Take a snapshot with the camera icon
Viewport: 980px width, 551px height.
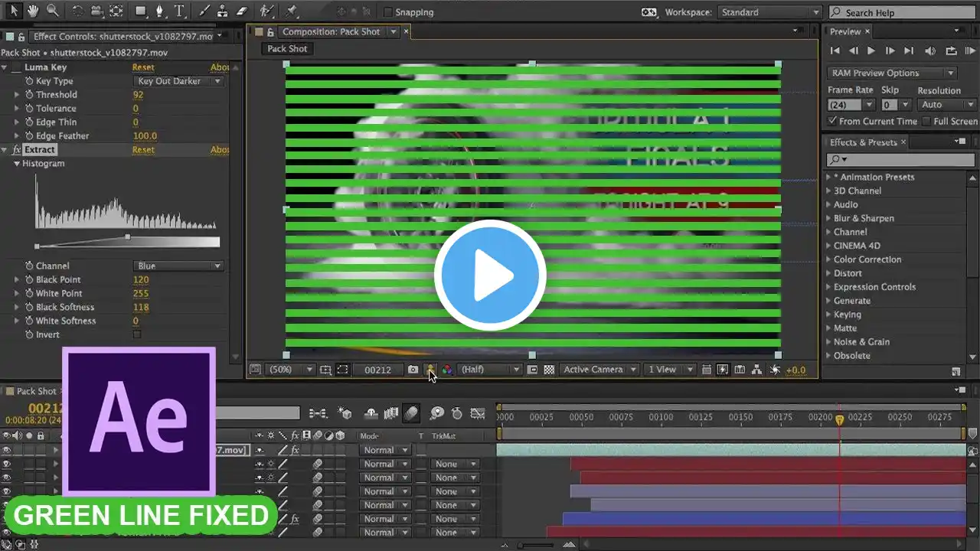(x=413, y=370)
